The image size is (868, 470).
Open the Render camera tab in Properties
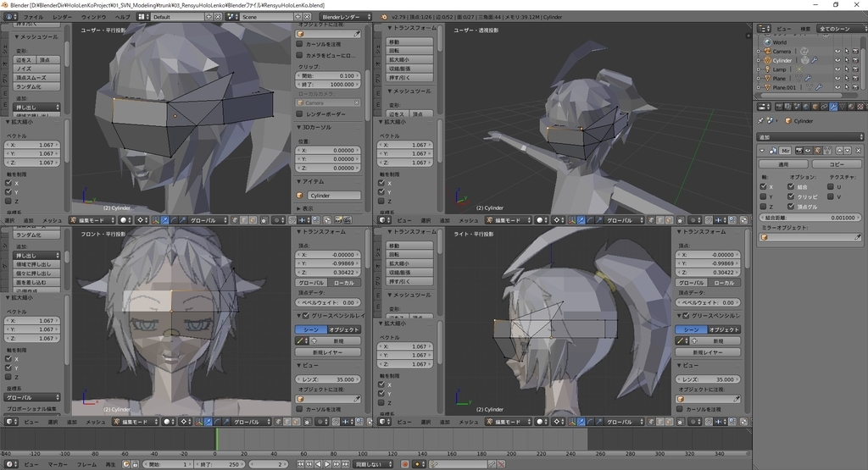tap(780, 106)
